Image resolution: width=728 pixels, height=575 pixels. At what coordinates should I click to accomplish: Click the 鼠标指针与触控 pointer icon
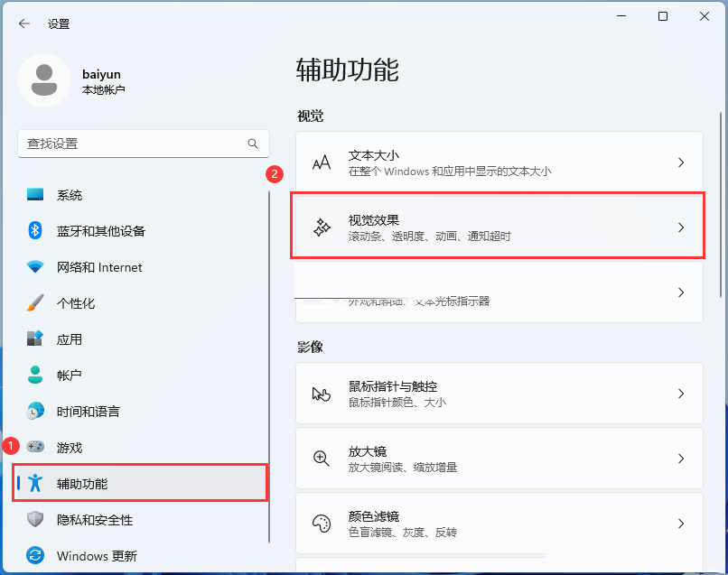[x=321, y=393]
